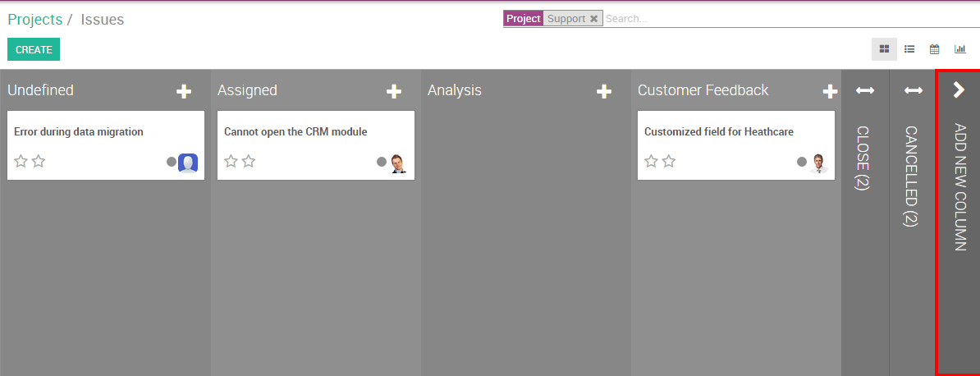Click plus icon in Assigned column
Screen dimensions: 980x376
pyautogui.click(x=394, y=91)
